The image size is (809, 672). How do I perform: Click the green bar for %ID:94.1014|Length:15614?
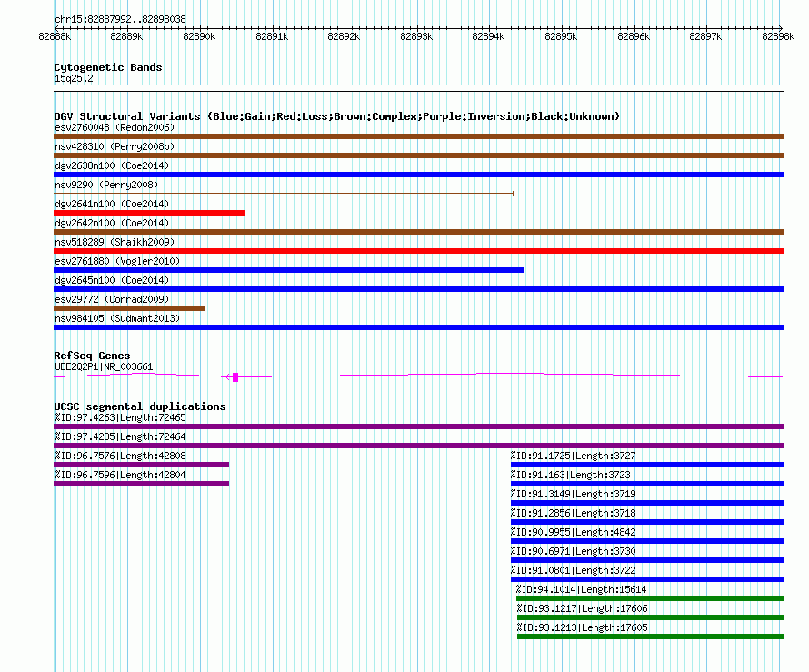650,598
